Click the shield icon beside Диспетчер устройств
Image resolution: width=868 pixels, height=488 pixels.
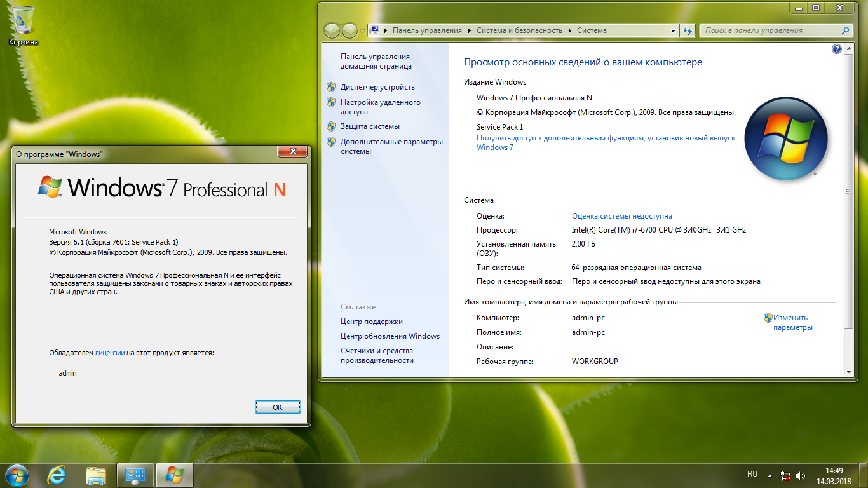(x=331, y=87)
